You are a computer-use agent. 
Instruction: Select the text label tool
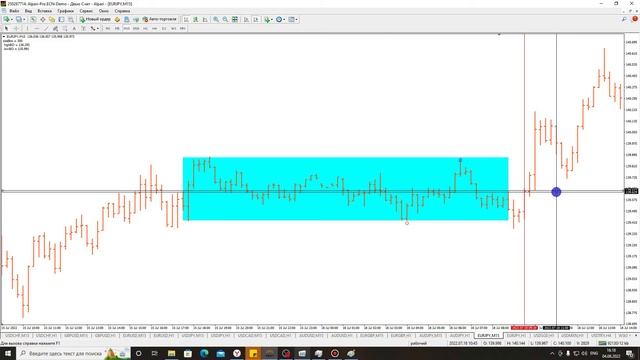(x=83, y=29)
